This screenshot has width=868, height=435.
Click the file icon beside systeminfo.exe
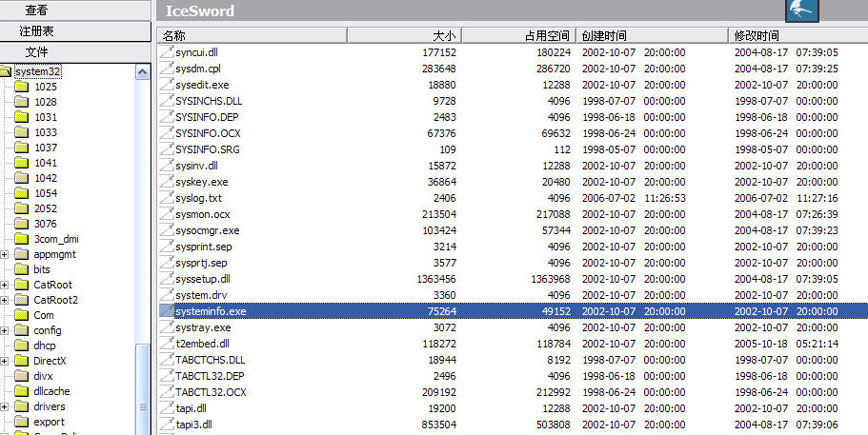click(167, 311)
